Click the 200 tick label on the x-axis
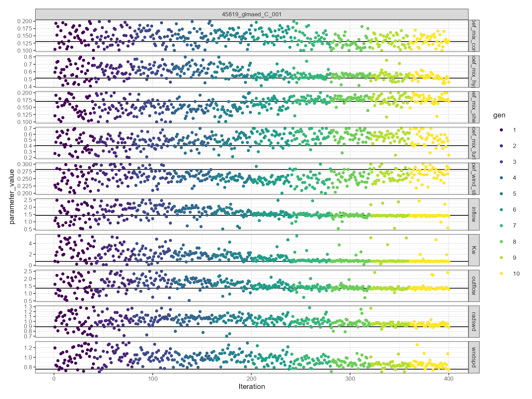532x399 pixels. tap(251, 379)
